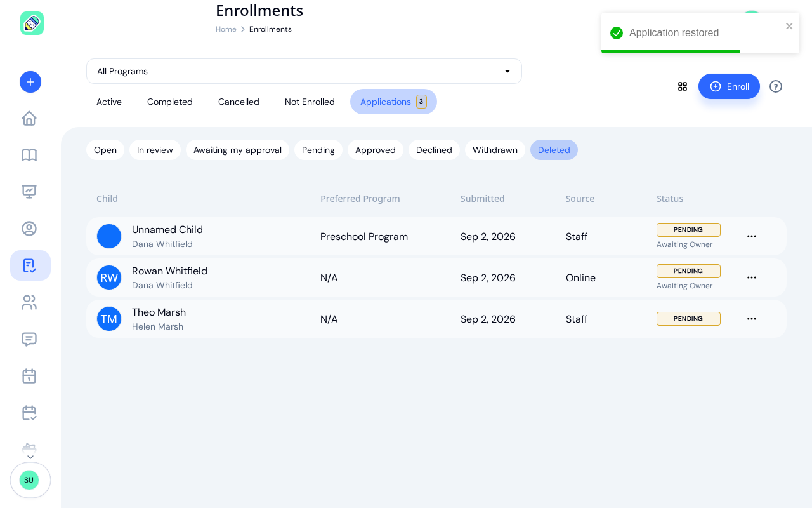Filter applications by Approved
Viewport: 812px width, 508px height.
click(x=376, y=150)
